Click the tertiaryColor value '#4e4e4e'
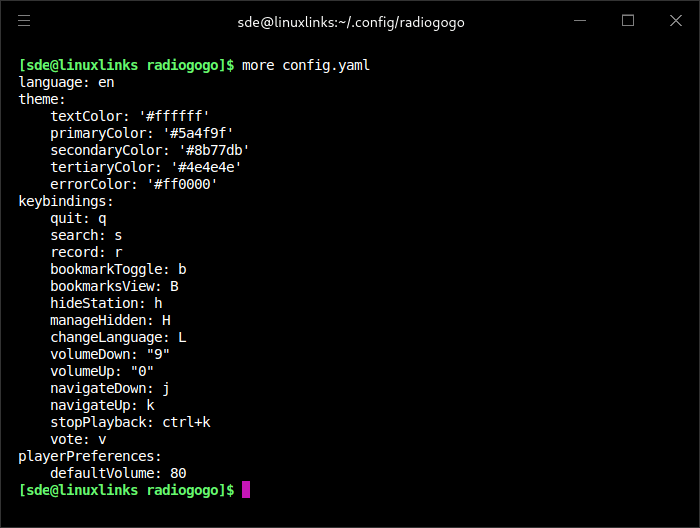 coord(205,167)
